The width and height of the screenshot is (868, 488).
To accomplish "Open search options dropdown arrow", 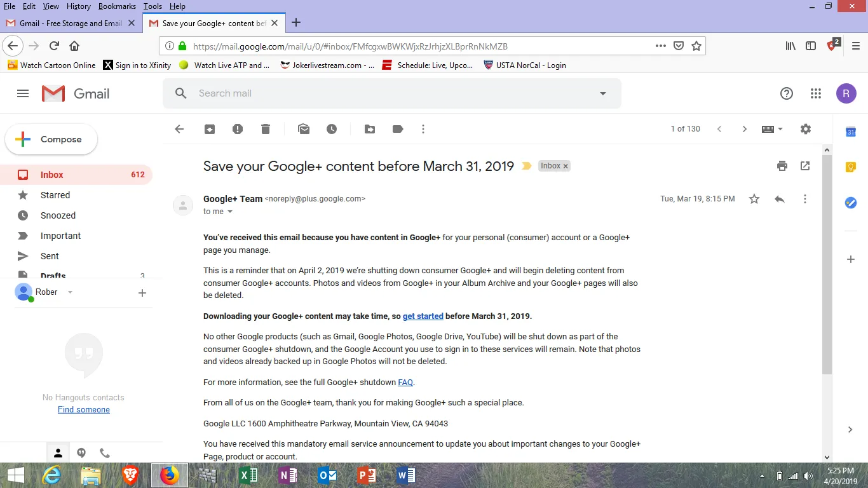I will [603, 93].
